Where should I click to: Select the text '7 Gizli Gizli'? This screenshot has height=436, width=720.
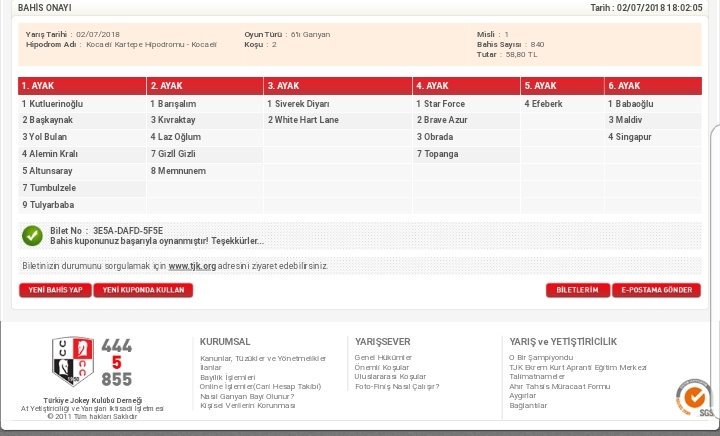173,154
